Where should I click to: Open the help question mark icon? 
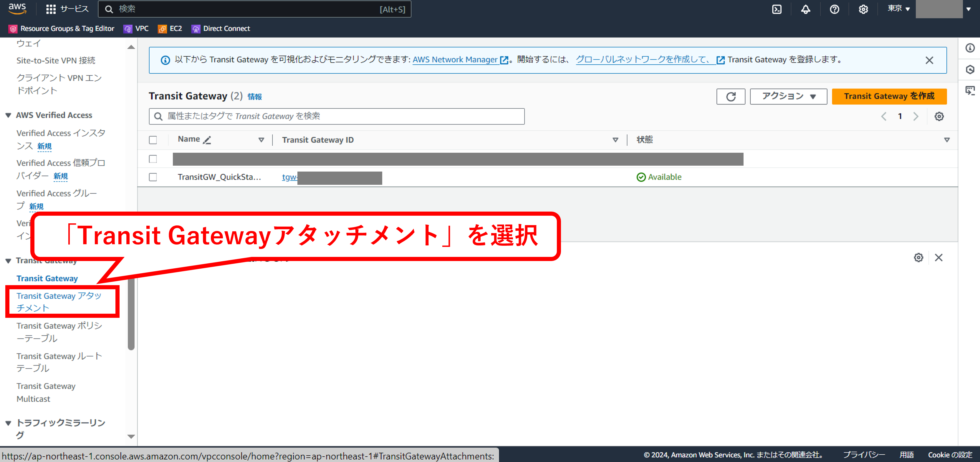pos(834,9)
